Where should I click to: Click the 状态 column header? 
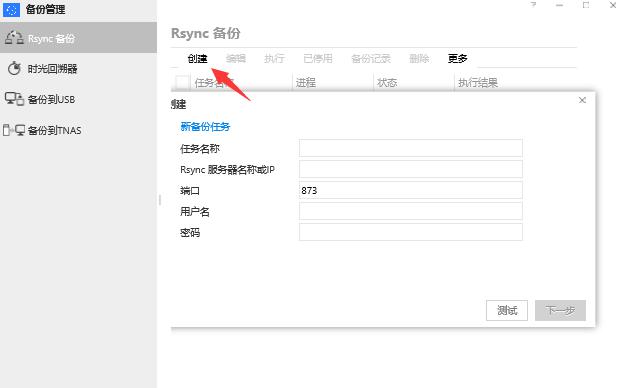pos(387,82)
